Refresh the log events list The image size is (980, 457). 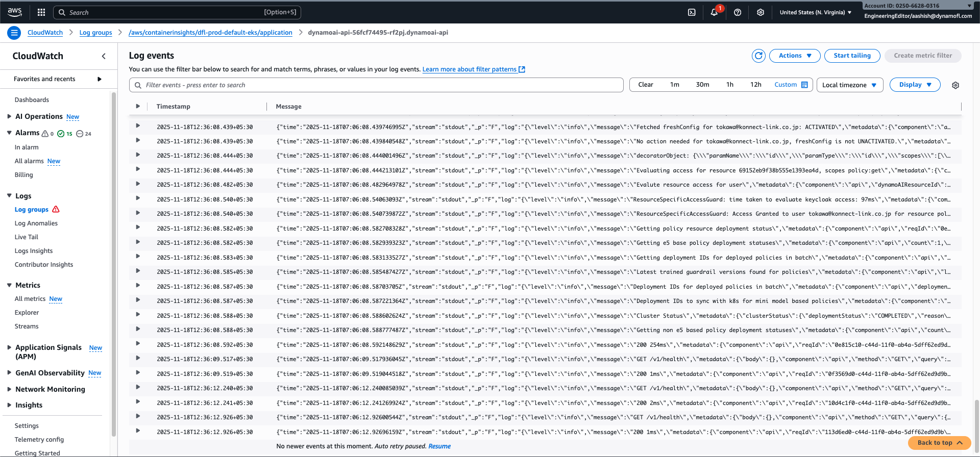758,56
